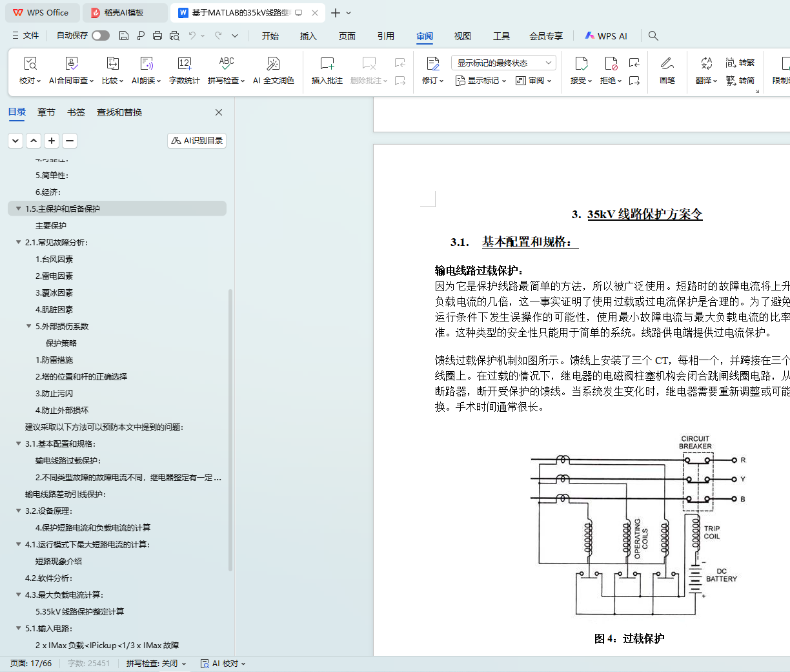
Task: Collapse the 2.1.常见故障分析 outline section
Action: (19, 243)
